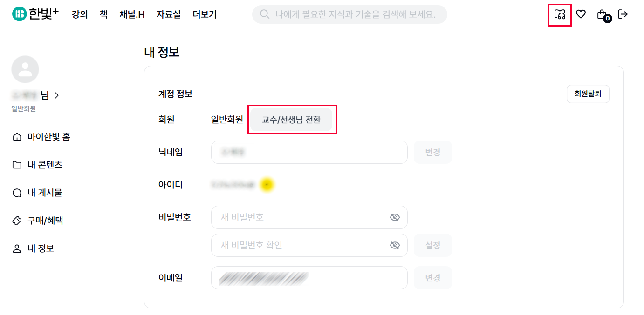This screenshot has height=315, width=644.
Task: Open the 채널.H menu
Action: (x=132, y=14)
